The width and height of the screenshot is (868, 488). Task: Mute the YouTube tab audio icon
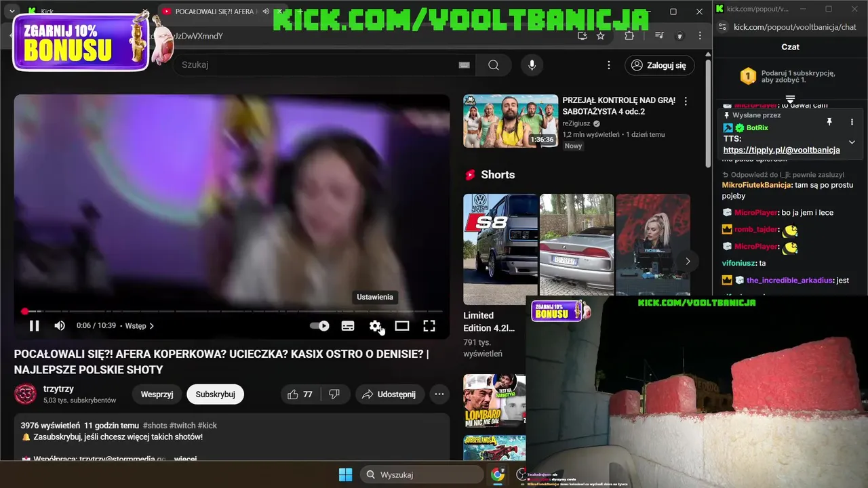(266, 12)
